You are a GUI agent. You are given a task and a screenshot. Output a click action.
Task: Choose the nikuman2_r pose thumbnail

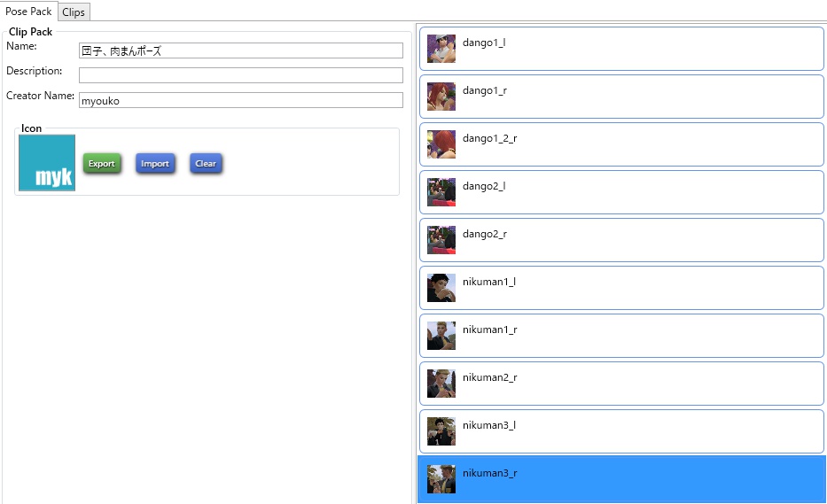click(441, 384)
